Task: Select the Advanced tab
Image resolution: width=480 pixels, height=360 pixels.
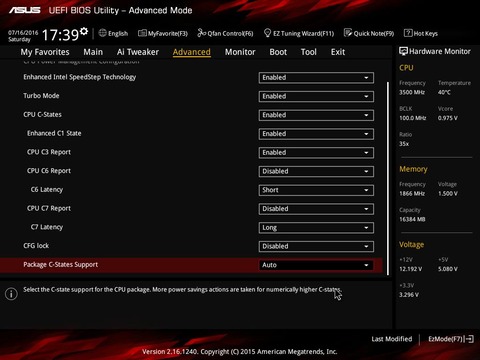Action: pyautogui.click(x=192, y=52)
